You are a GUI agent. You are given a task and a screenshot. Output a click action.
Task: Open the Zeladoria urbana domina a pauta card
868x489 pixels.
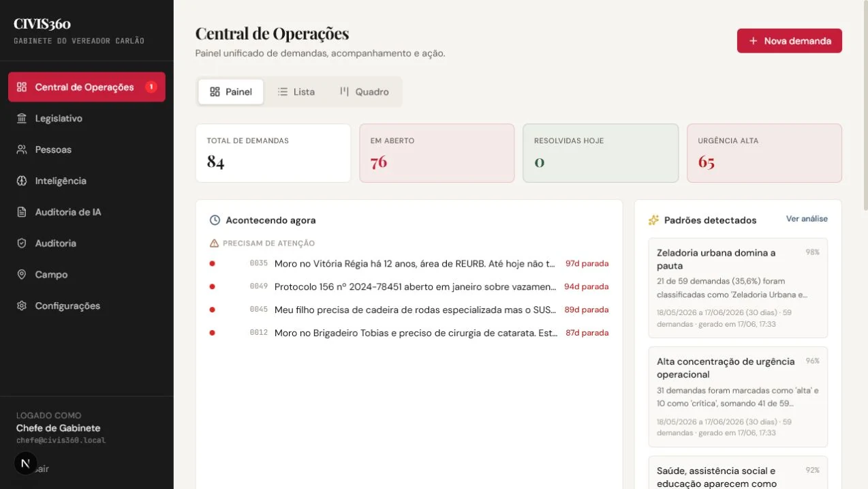click(738, 288)
